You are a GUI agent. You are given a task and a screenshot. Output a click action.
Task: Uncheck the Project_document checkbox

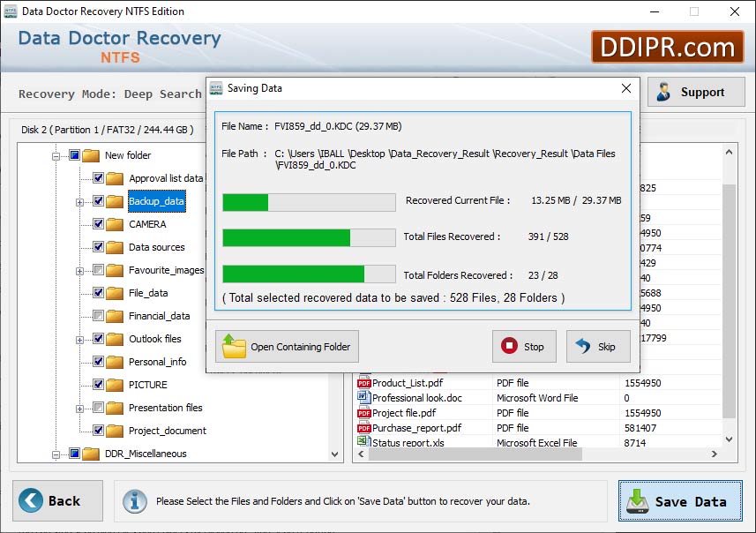(x=98, y=431)
